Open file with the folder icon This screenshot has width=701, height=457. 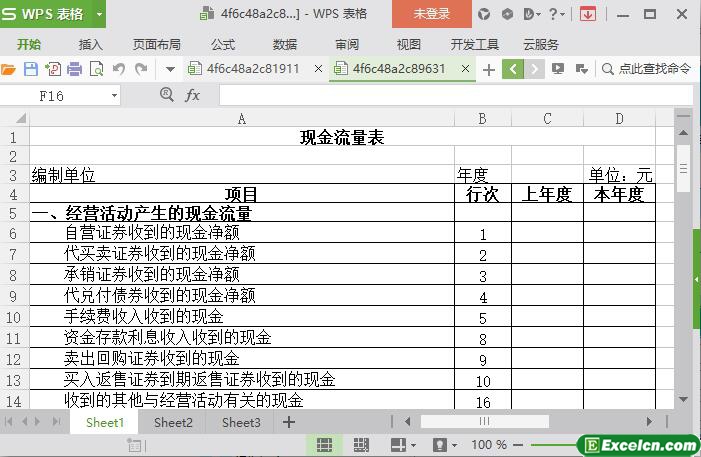pos(8,69)
